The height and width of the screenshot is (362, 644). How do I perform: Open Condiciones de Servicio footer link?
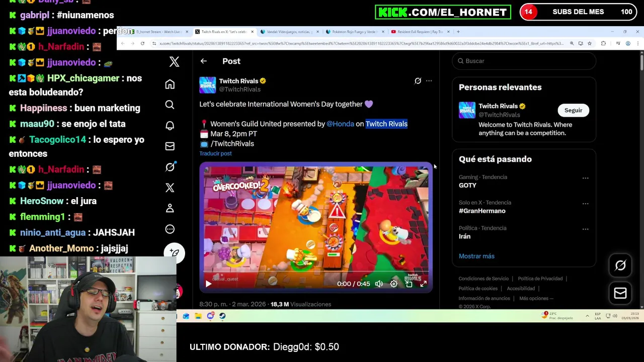tap(484, 279)
